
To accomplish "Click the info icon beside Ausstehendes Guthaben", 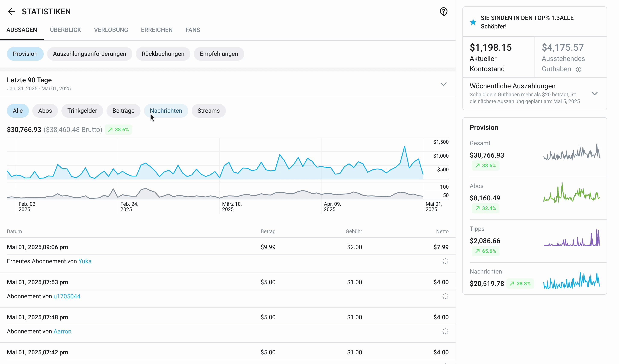I will (x=579, y=70).
